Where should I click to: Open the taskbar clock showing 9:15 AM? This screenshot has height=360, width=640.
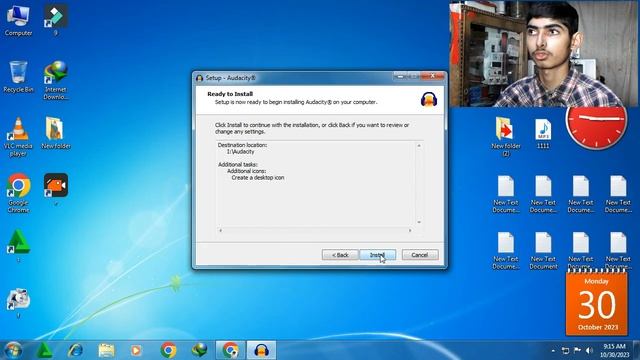(x=614, y=350)
